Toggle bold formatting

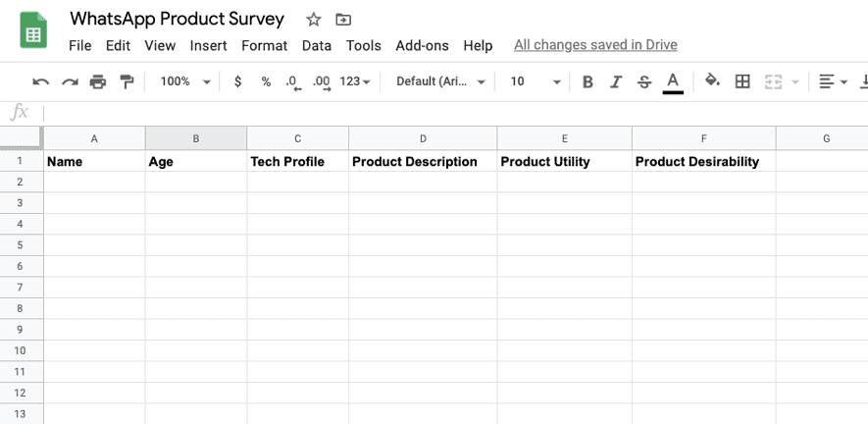[x=587, y=81]
